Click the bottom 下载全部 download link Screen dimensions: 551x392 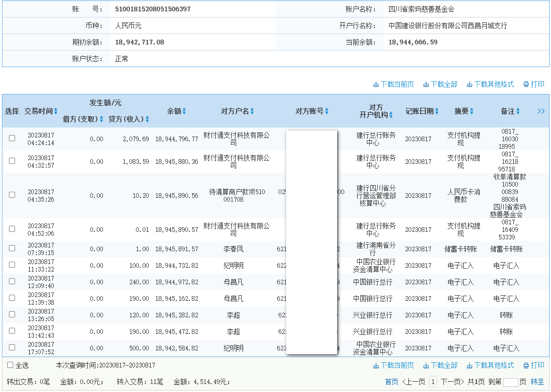coord(441,365)
